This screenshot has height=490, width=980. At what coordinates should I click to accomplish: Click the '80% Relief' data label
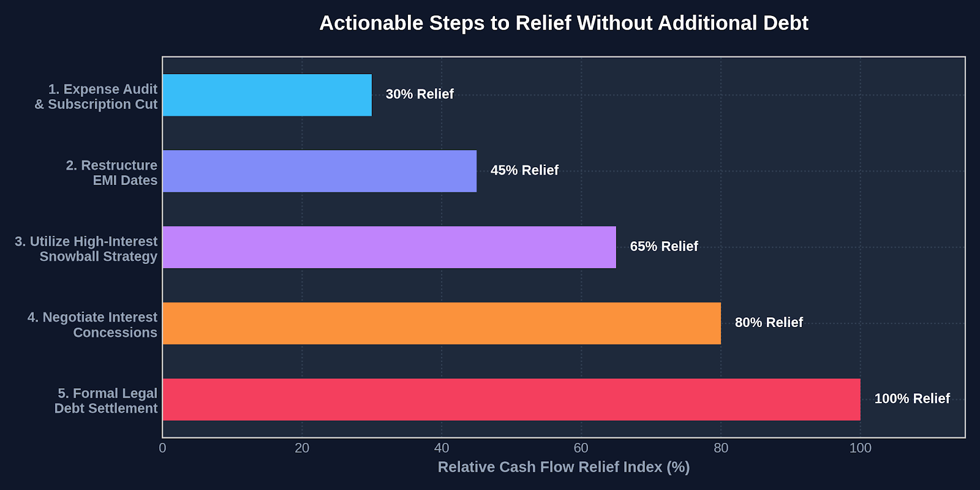tap(769, 322)
